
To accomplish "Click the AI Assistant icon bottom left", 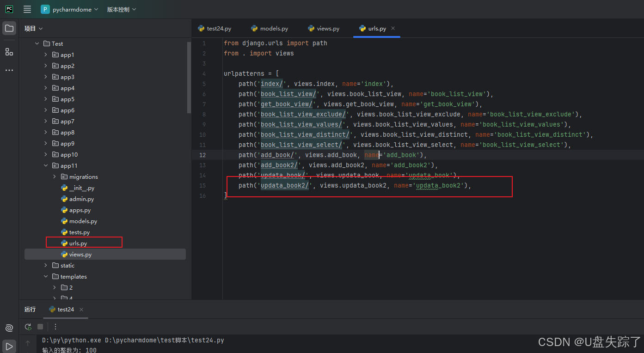I will pos(9,328).
